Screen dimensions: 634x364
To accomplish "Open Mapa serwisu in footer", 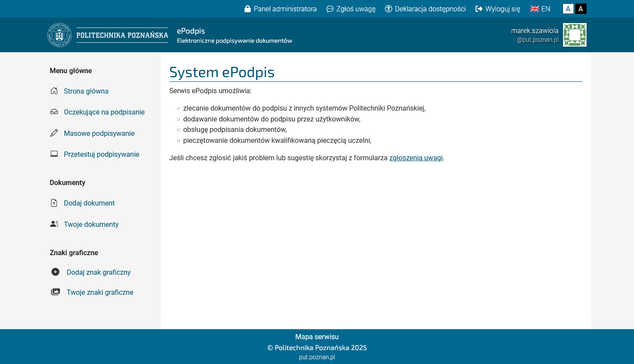I will (317, 337).
